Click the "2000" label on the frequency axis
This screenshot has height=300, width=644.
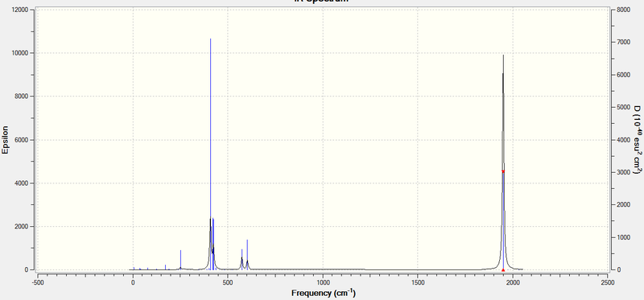[513, 283]
